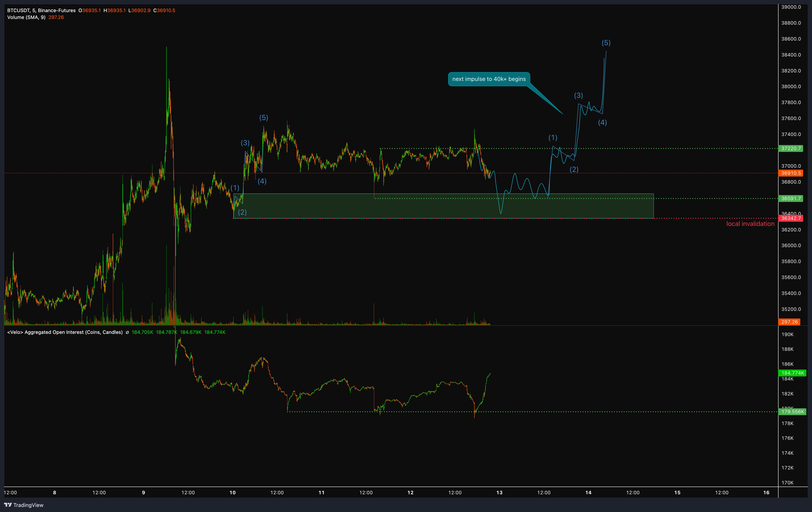
Task: Click the orange 36910.5 current price tag
Action: [x=791, y=173]
